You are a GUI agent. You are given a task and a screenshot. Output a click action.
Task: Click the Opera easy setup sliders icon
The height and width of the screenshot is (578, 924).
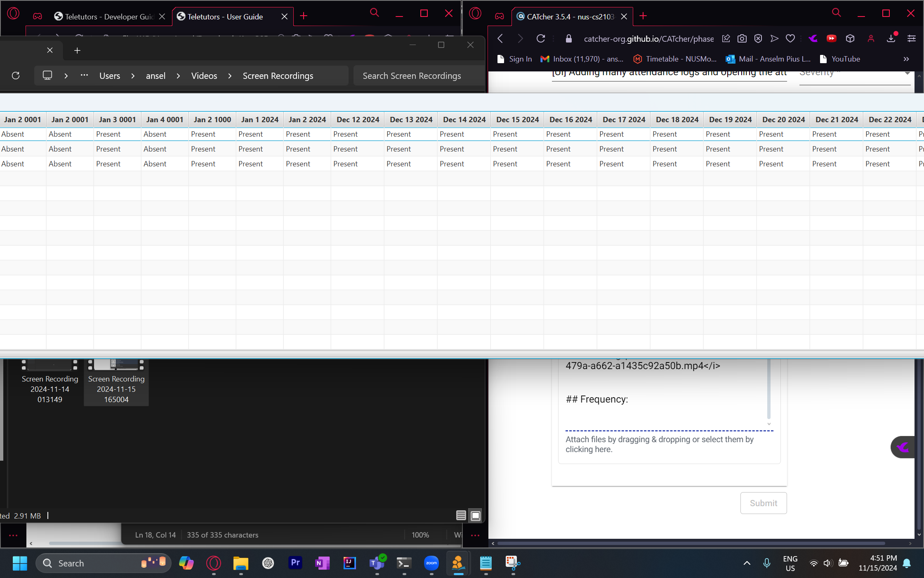pos(911,39)
